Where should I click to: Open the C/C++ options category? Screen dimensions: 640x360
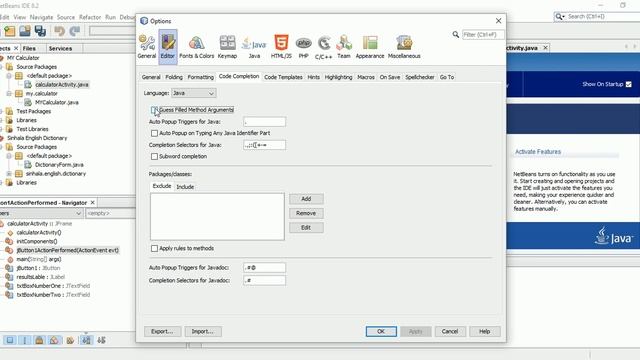[324, 47]
